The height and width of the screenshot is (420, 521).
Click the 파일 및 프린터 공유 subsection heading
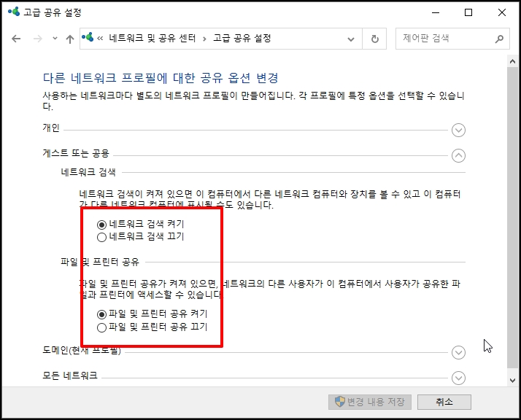tap(100, 262)
